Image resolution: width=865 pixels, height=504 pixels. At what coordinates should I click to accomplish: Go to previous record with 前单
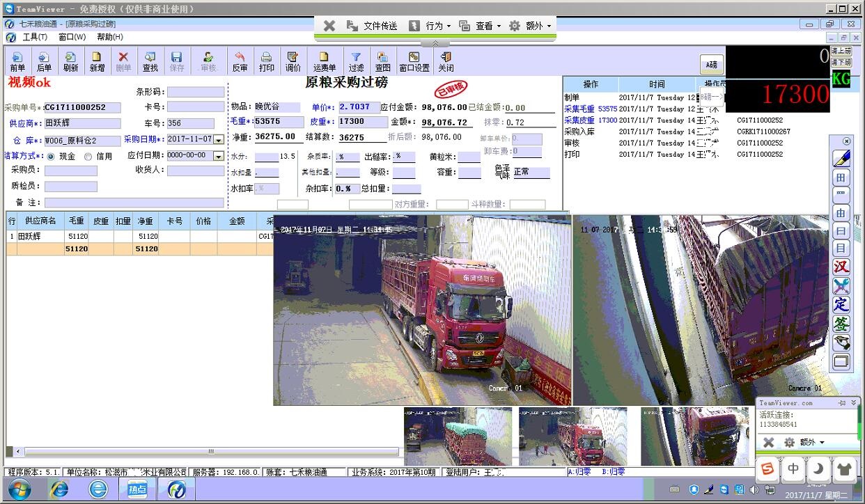(17, 61)
